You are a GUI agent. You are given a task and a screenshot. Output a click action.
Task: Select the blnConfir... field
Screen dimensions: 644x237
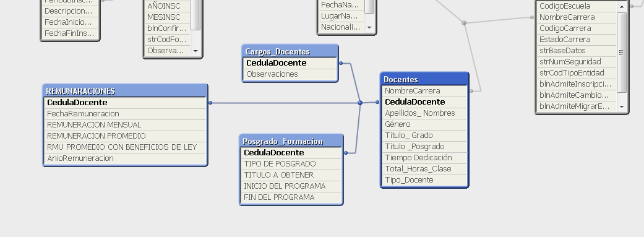(x=168, y=28)
